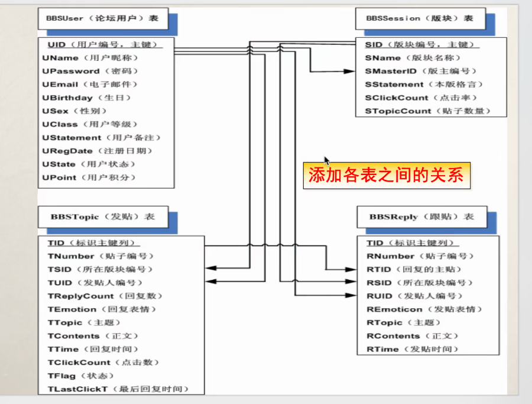Select RTime (发贴时间) field
The width and height of the screenshot is (532, 404).
(413, 349)
